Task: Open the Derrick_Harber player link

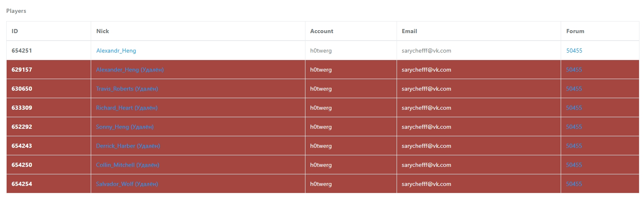Action: coord(128,146)
